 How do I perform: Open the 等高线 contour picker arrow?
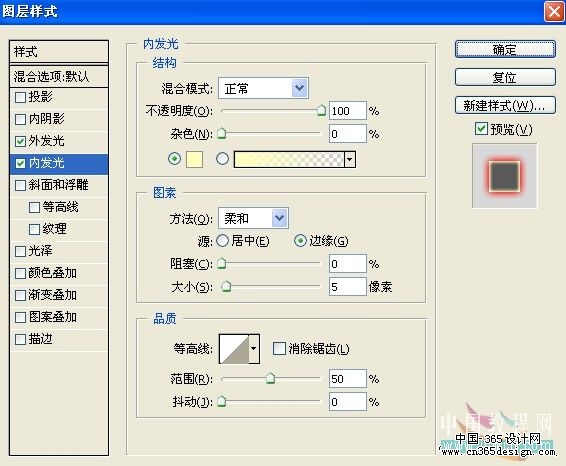point(254,349)
